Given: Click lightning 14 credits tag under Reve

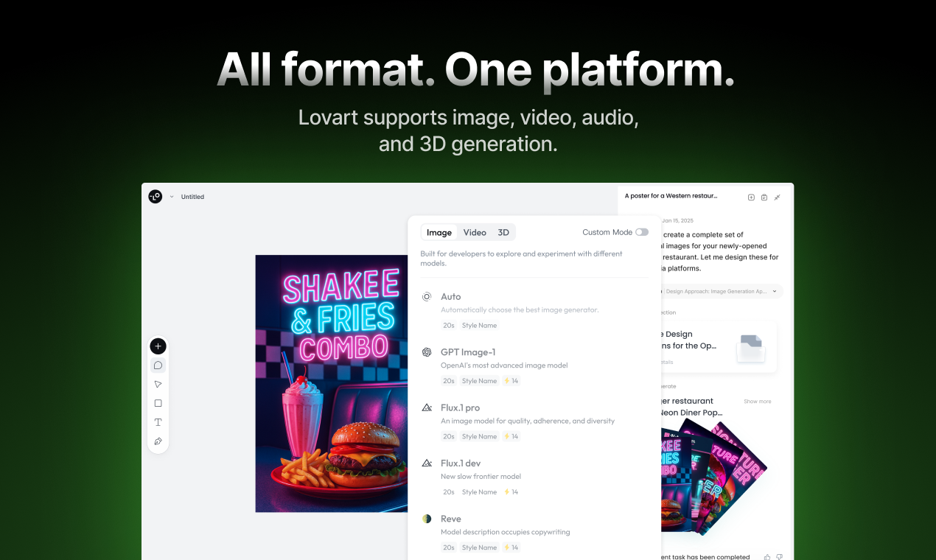Looking at the screenshot, I should pyautogui.click(x=511, y=547).
